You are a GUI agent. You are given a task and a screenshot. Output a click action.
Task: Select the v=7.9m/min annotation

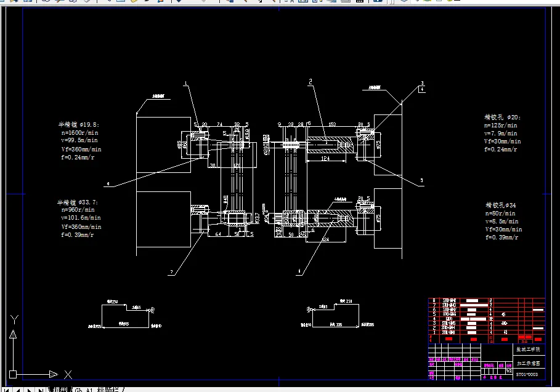[x=501, y=133]
